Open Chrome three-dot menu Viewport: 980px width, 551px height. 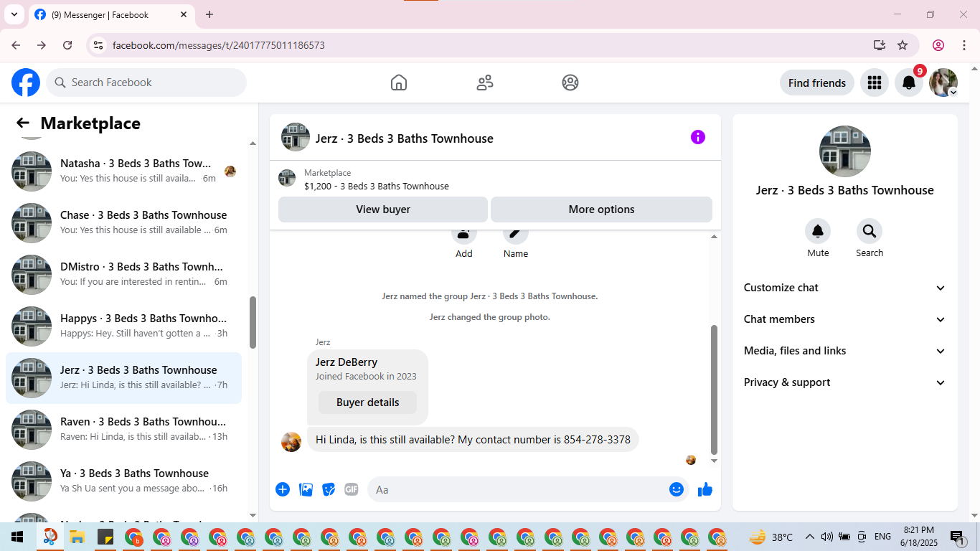pos(963,45)
